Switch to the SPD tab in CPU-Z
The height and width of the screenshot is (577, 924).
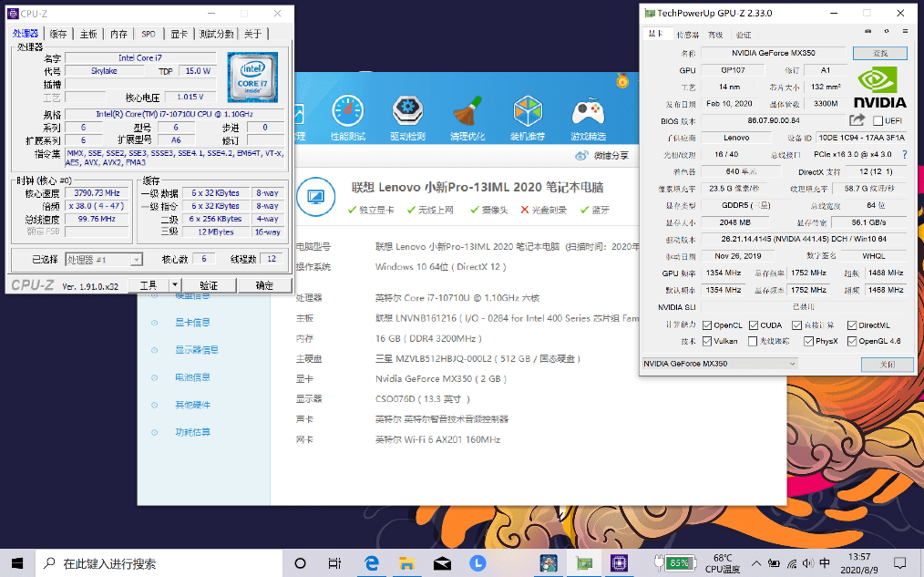click(x=148, y=34)
